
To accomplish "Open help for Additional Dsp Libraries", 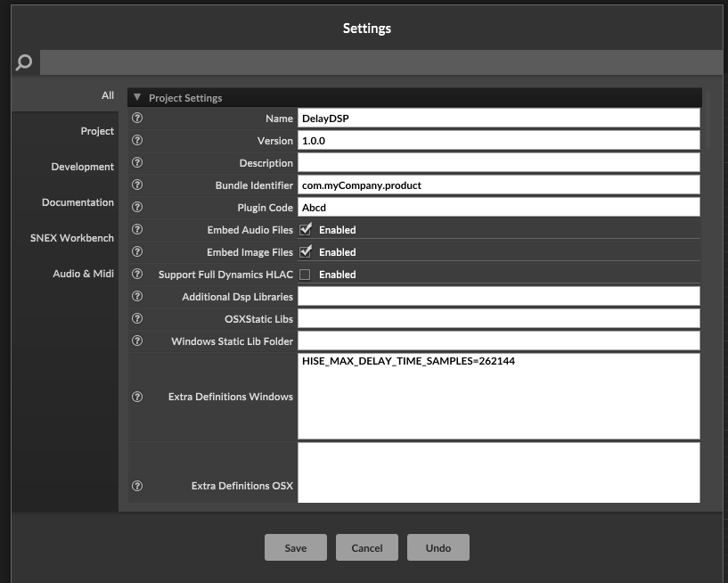I will 137,296.
